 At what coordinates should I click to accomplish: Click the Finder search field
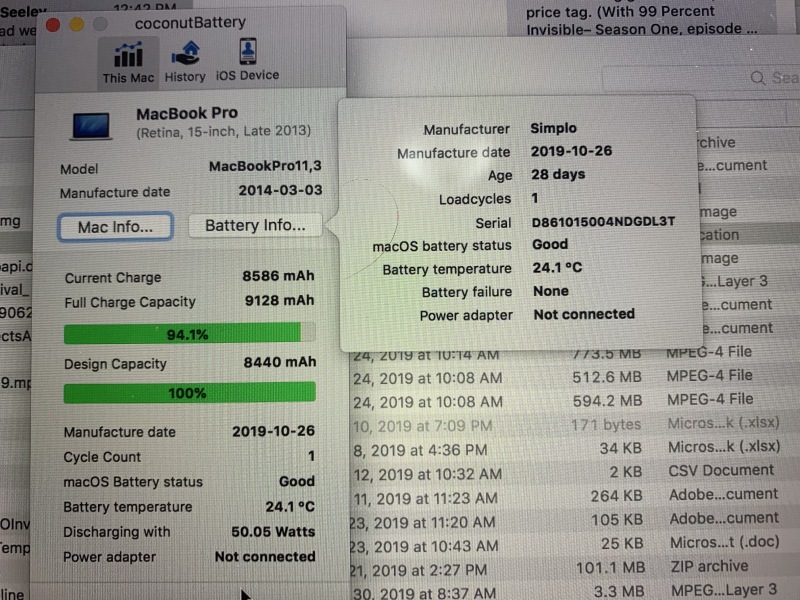701,79
